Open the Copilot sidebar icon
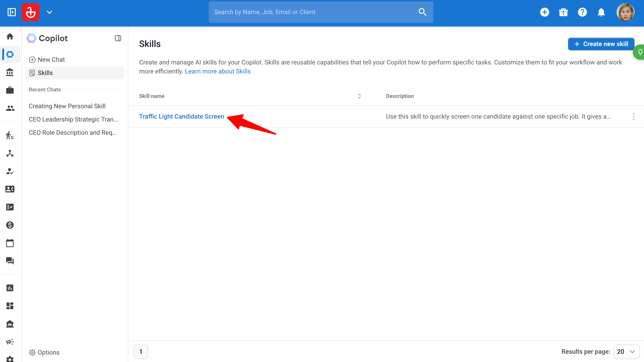Screen dimensions: 644x362 click(10, 54)
